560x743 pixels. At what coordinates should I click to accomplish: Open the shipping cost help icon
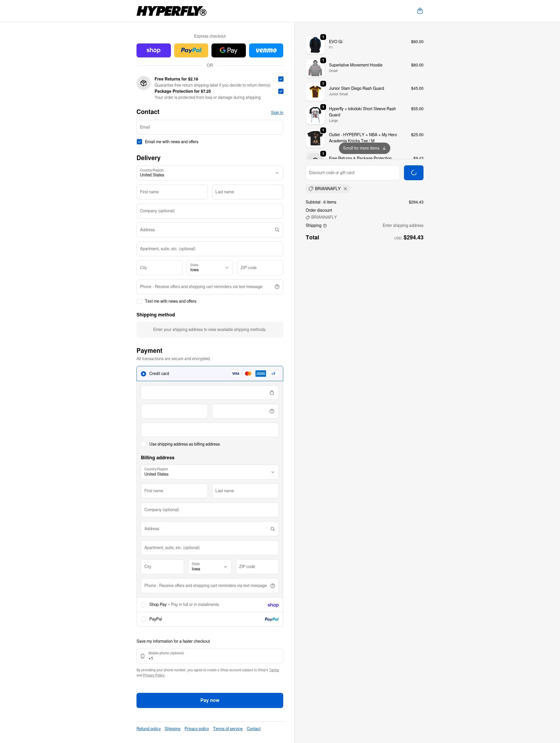325,225
